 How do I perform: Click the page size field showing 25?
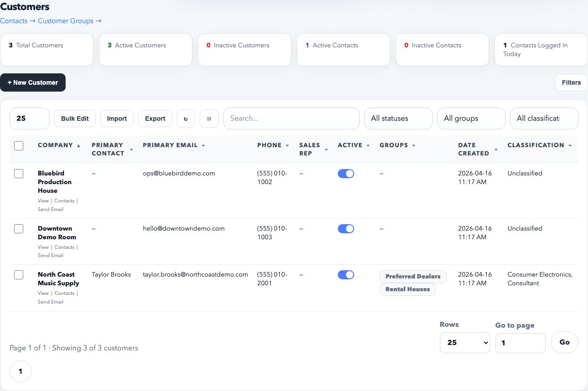point(30,118)
